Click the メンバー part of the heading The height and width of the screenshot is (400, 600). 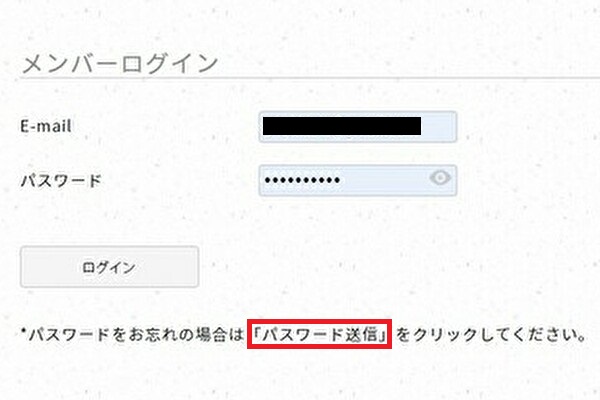click(x=69, y=64)
